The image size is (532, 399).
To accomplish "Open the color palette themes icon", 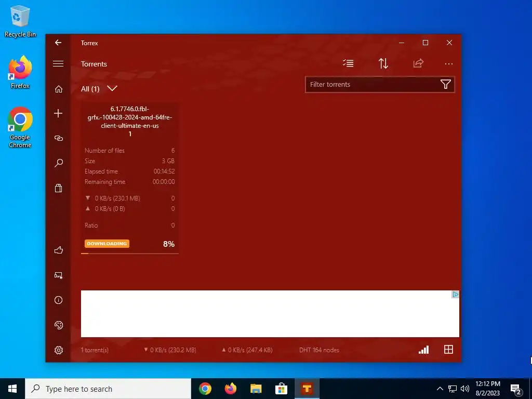I will click(59, 325).
